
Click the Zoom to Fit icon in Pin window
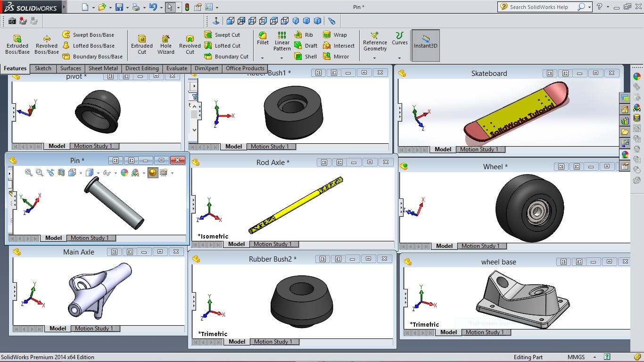click(x=29, y=173)
